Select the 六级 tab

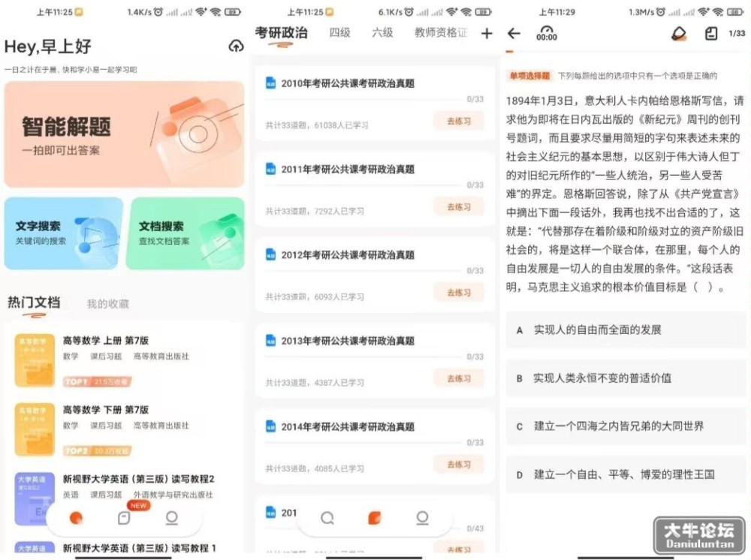pos(382,32)
